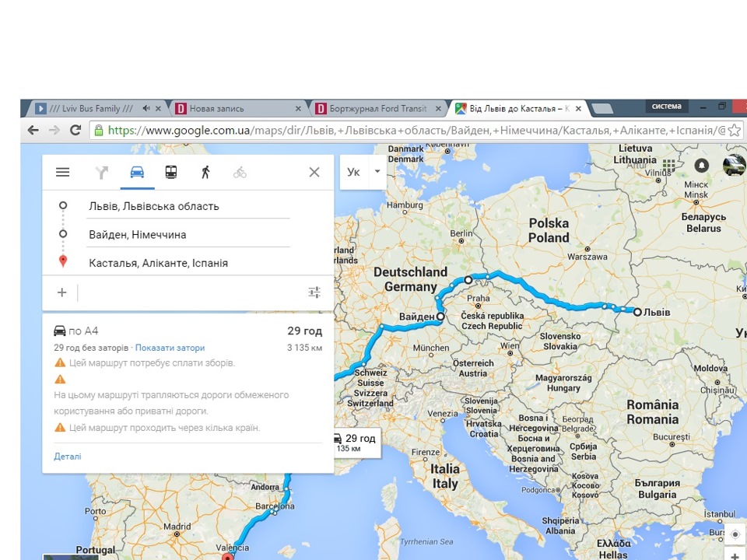Edit the Львів, Львівська область origin field
Viewport: 747px width, 560px height.
(x=188, y=206)
